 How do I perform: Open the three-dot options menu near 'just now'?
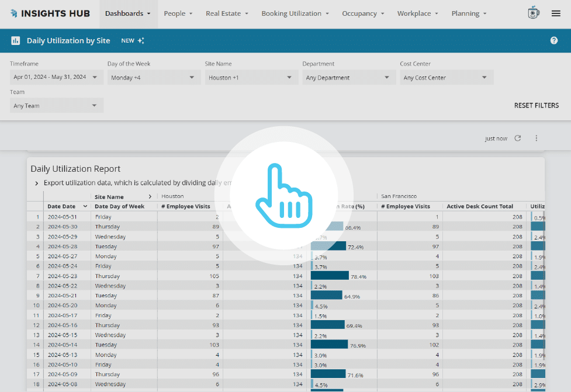[x=537, y=138]
